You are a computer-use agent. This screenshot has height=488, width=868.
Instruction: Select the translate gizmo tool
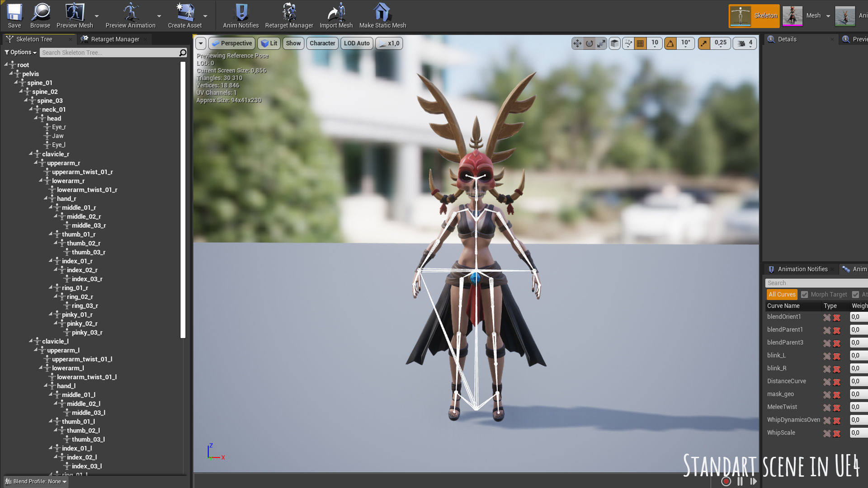pyautogui.click(x=577, y=43)
